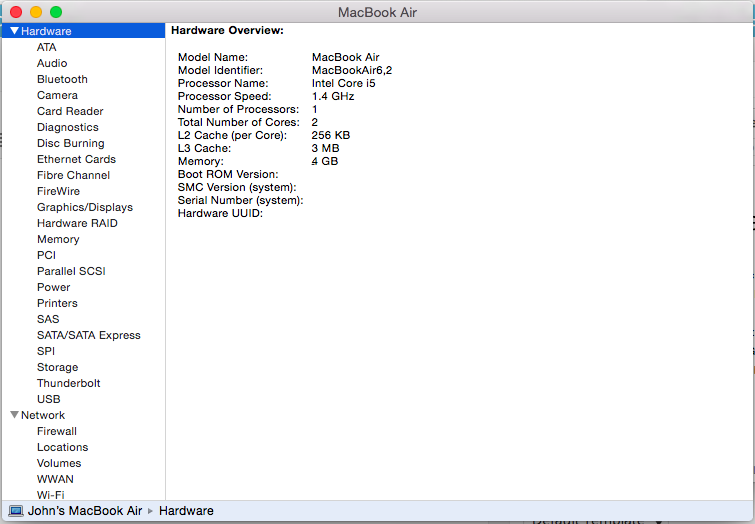Open Fibre Channel section
Screen dimensions: 755x524
click(73, 175)
